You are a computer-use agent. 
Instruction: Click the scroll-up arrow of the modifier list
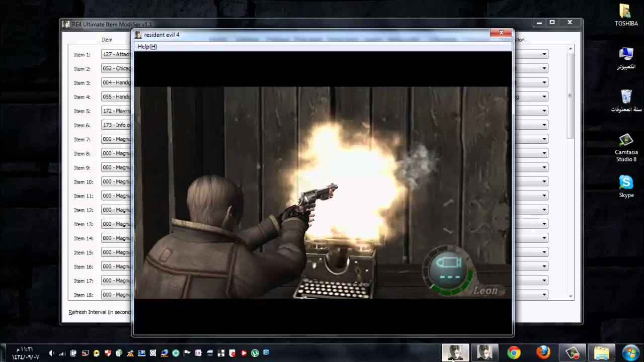pyautogui.click(x=571, y=48)
